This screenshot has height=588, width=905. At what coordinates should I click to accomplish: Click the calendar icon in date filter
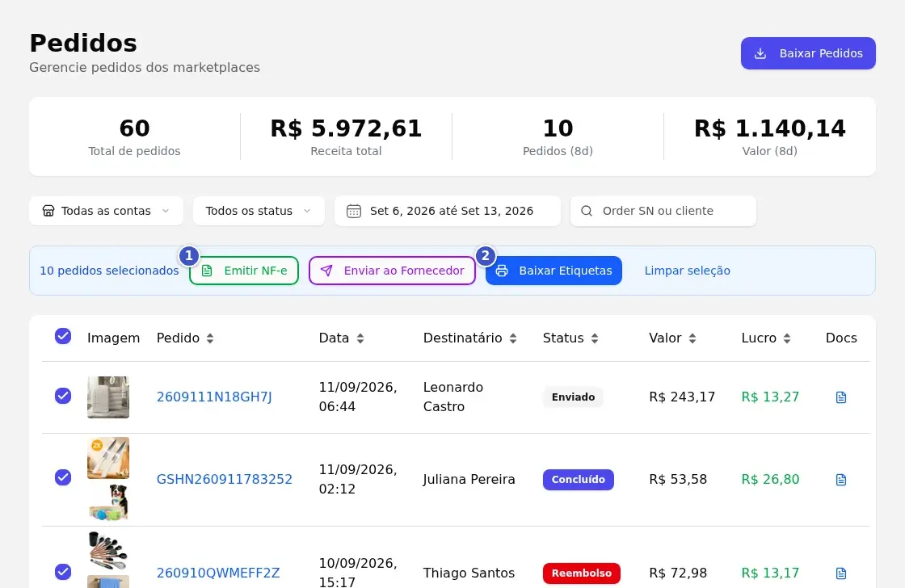354,211
